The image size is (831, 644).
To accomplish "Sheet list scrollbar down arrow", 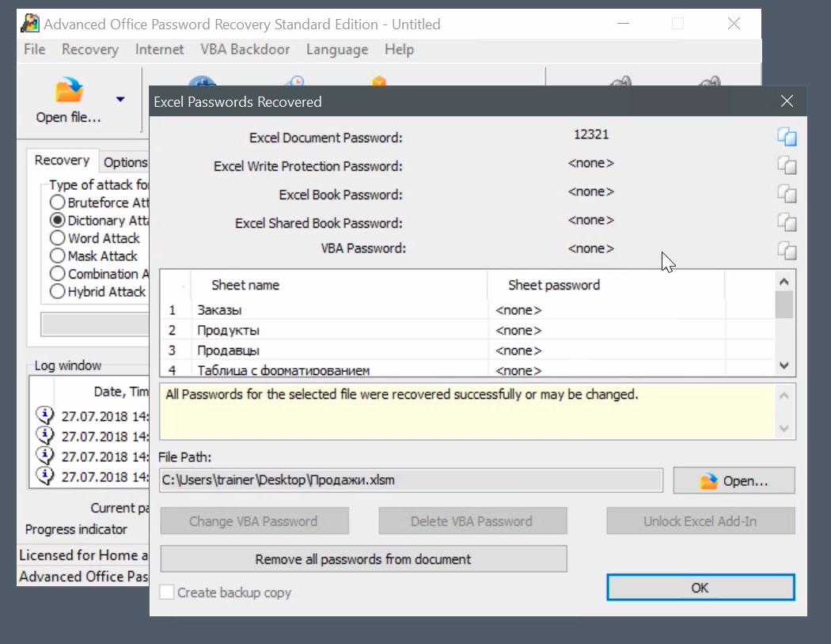I will point(784,366).
